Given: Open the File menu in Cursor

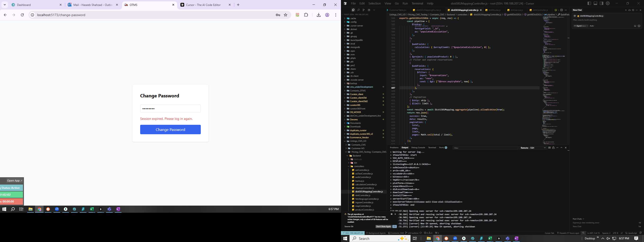Looking at the screenshot, I should pyautogui.click(x=353, y=4).
